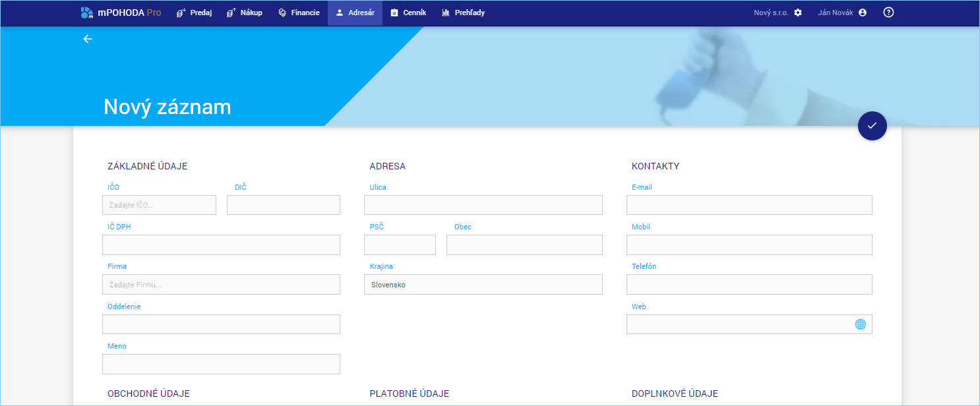Image resolution: width=980 pixels, height=406 pixels.
Task: Click the user profile avatar icon
Action: (x=862, y=13)
